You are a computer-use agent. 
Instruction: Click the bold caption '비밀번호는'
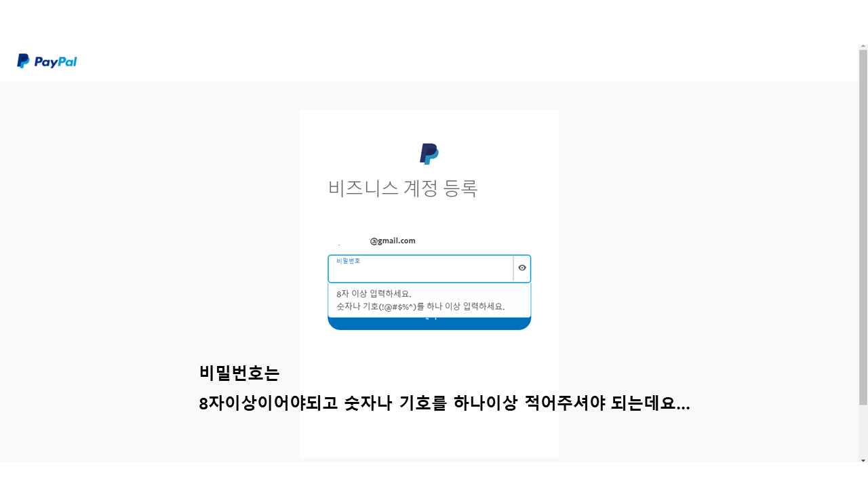pyautogui.click(x=239, y=373)
